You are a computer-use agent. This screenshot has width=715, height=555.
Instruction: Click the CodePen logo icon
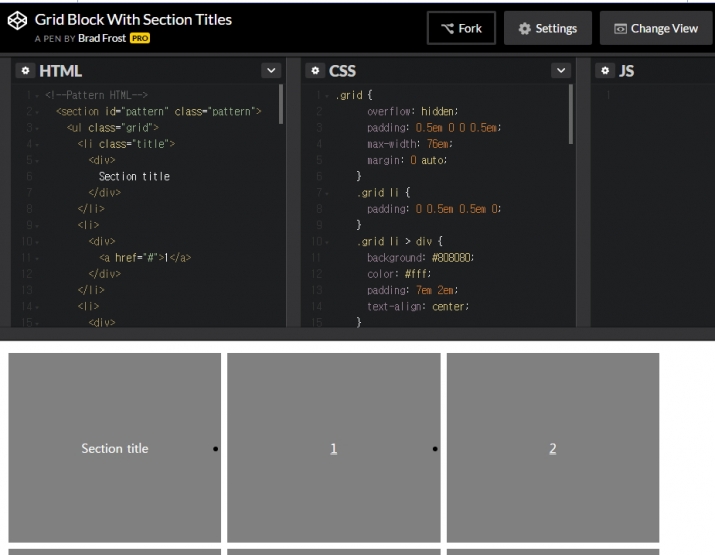pos(17,21)
